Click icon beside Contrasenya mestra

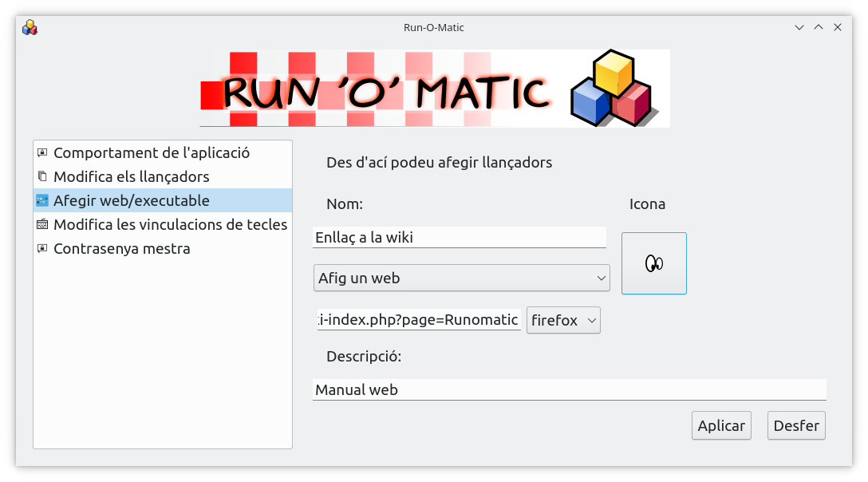42,249
